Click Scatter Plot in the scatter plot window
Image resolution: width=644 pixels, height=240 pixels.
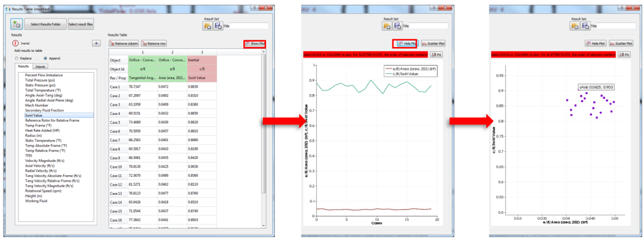click(x=621, y=43)
